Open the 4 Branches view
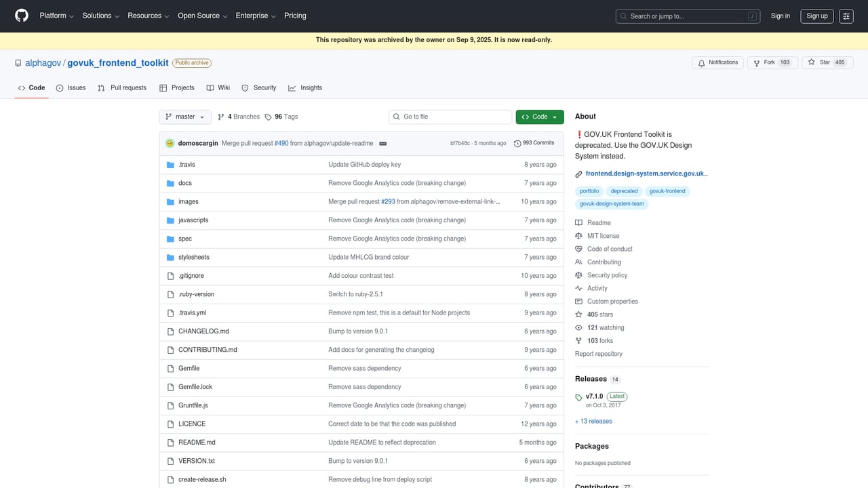868x488 pixels. 238,117
